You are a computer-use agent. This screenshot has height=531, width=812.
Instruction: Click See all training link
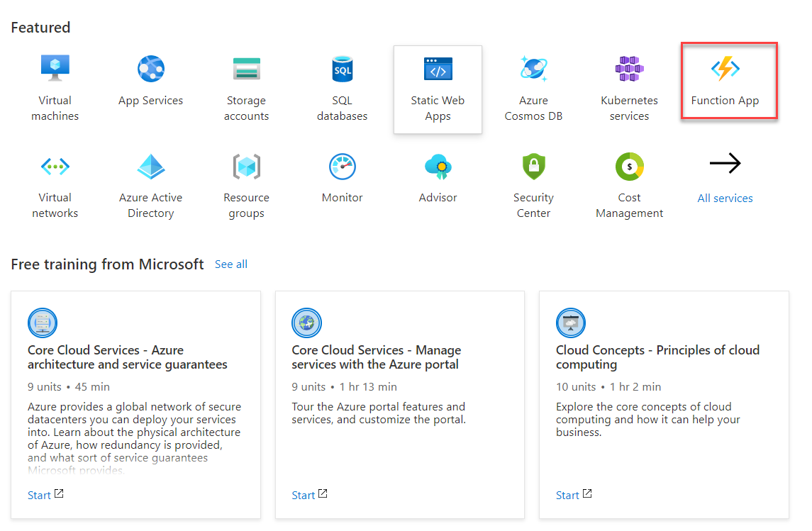coord(231,264)
